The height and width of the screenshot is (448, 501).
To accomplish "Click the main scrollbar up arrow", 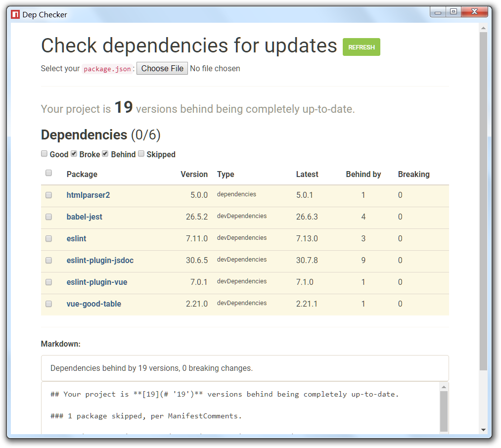I will pyautogui.click(x=483, y=28).
